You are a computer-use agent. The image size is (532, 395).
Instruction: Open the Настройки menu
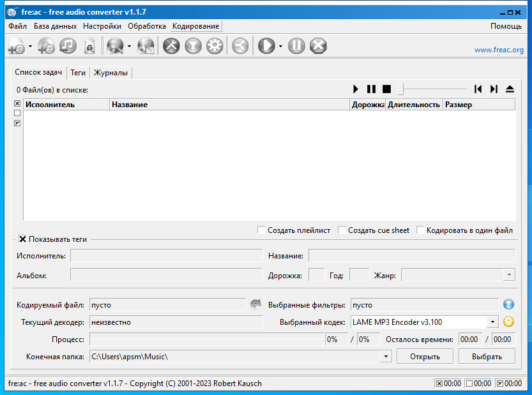tap(102, 26)
